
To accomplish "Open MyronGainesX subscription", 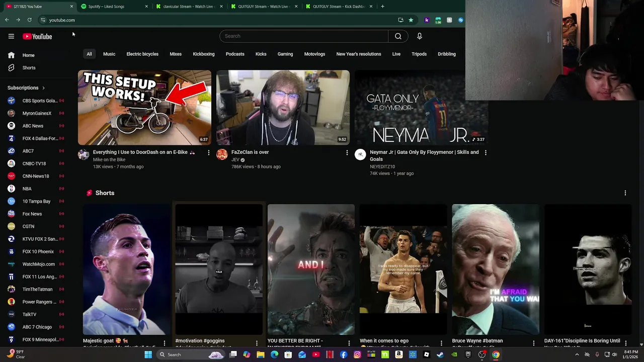I will (35, 113).
